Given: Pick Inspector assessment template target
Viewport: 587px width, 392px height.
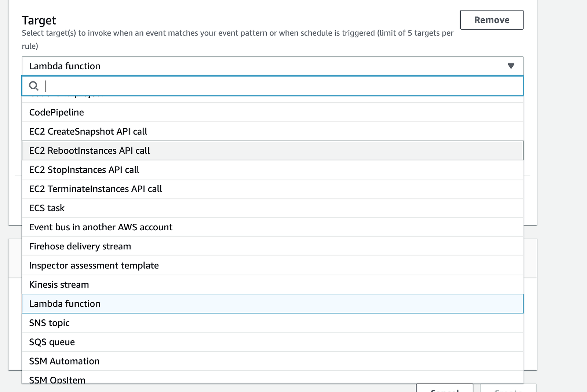Looking at the screenshot, I should (x=94, y=265).
